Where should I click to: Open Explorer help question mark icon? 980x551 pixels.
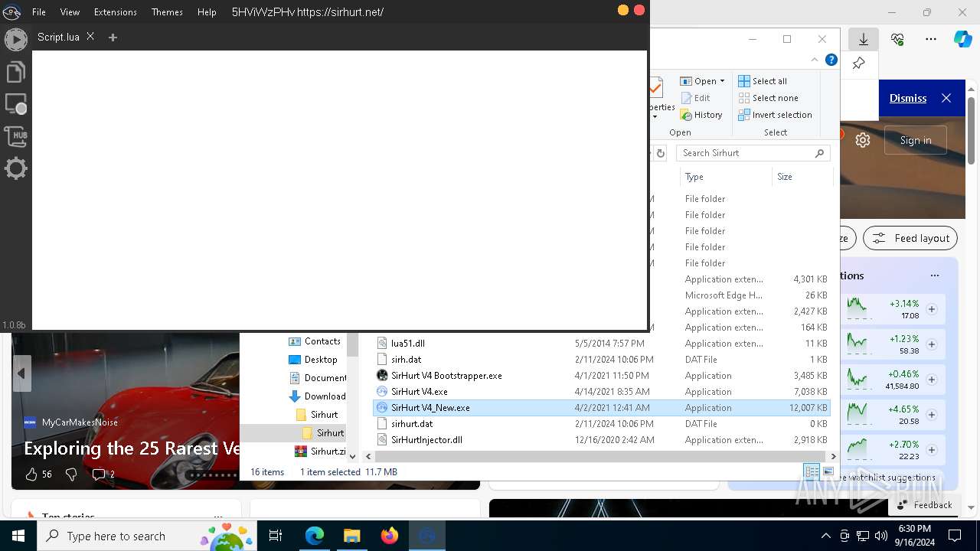pyautogui.click(x=831, y=60)
